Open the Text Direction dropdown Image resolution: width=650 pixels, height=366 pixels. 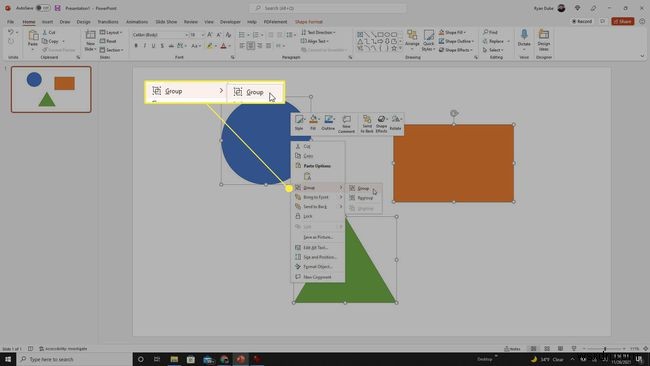(x=318, y=32)
